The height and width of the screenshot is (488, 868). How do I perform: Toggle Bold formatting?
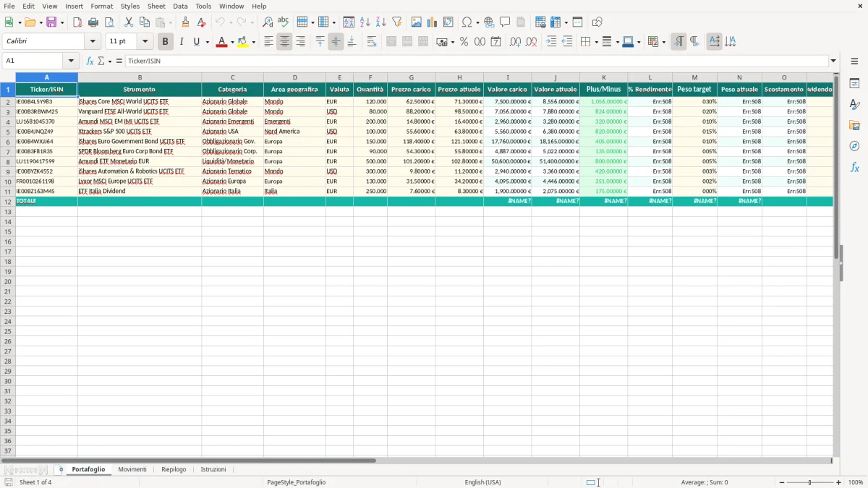click(166, 42)
